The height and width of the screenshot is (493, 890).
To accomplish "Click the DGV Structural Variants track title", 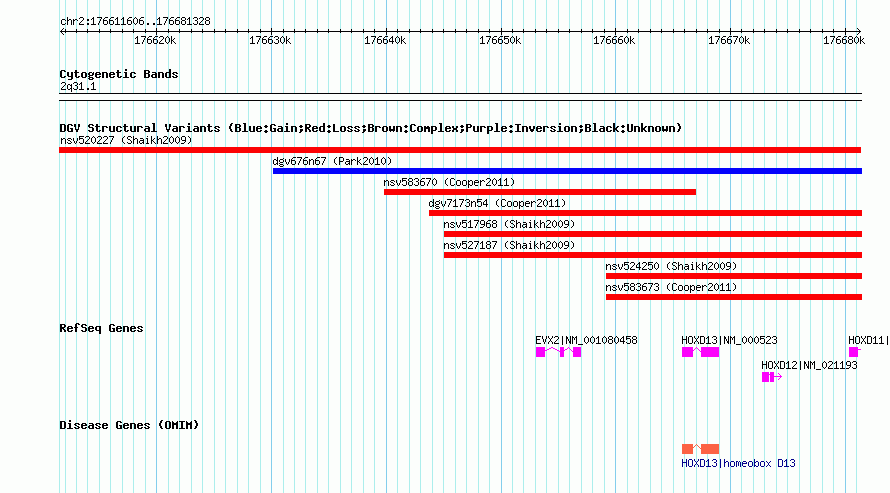I will tap(371, 128).
